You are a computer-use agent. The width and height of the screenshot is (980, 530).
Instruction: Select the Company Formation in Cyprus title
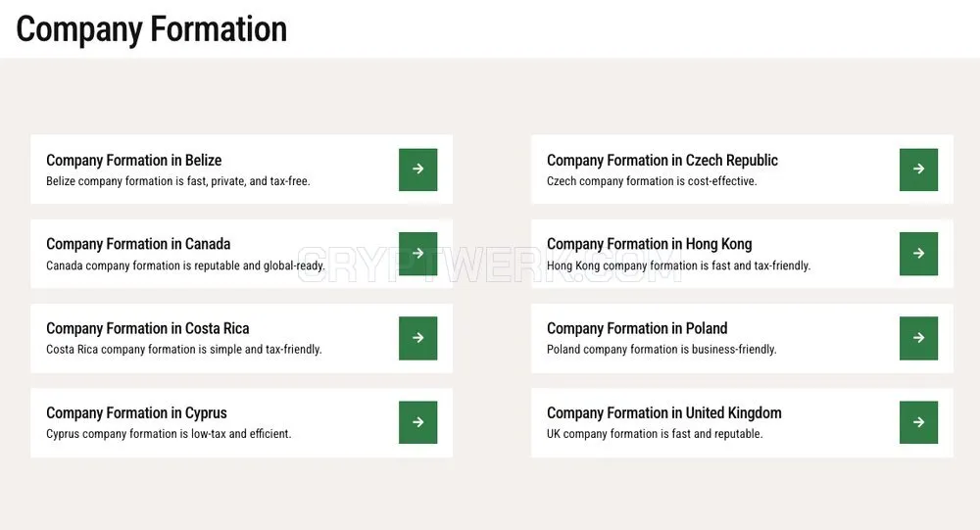136,413
